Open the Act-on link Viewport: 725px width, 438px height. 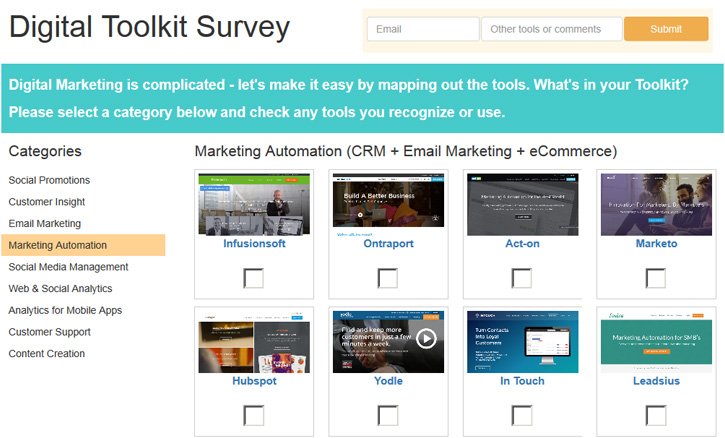click(522, 243)
